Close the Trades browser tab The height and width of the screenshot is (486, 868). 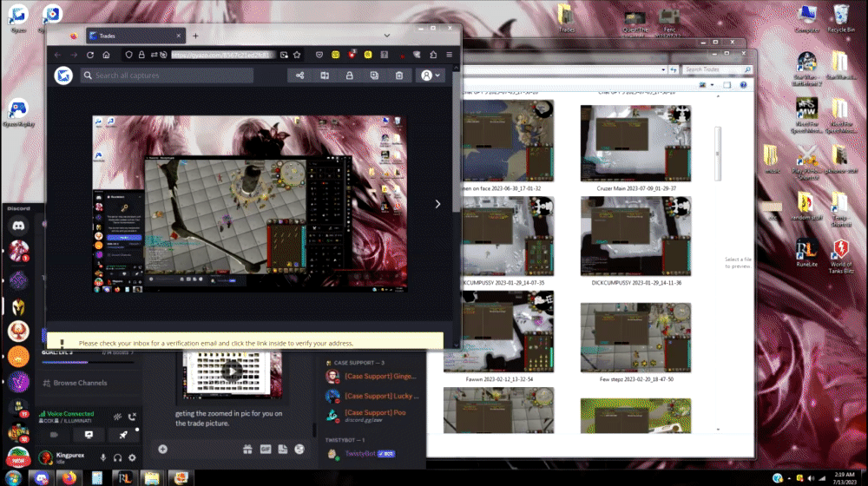[178, 36]
